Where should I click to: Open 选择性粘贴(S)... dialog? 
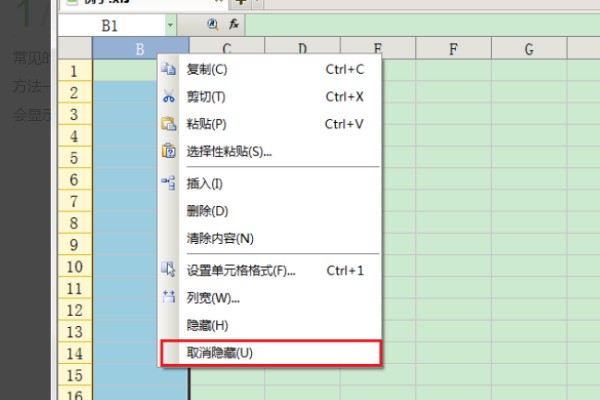click(270, 152)
